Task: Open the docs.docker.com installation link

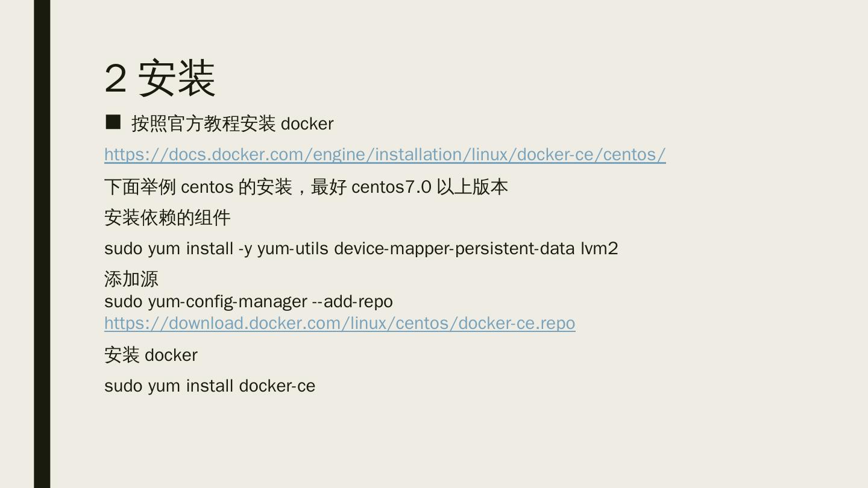Action: coord(385,155)
